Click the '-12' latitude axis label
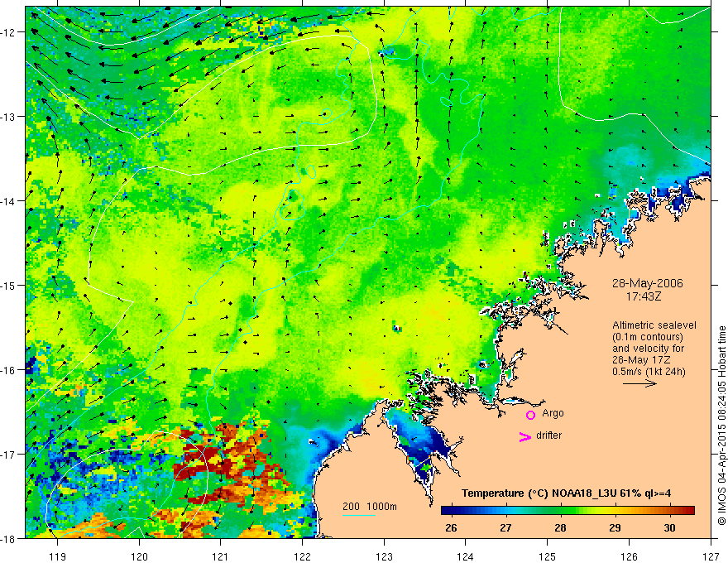The width and height of the screenshot is (728, 563). [x=8, y=32]
